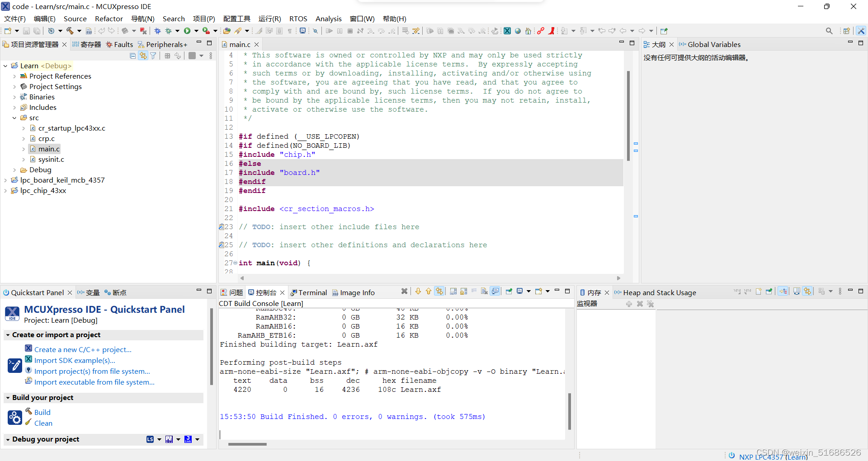This screenshot has height=461, width=868.
Task: Click the toolbar Search magnifier icon
Action: tap(829, 31)
